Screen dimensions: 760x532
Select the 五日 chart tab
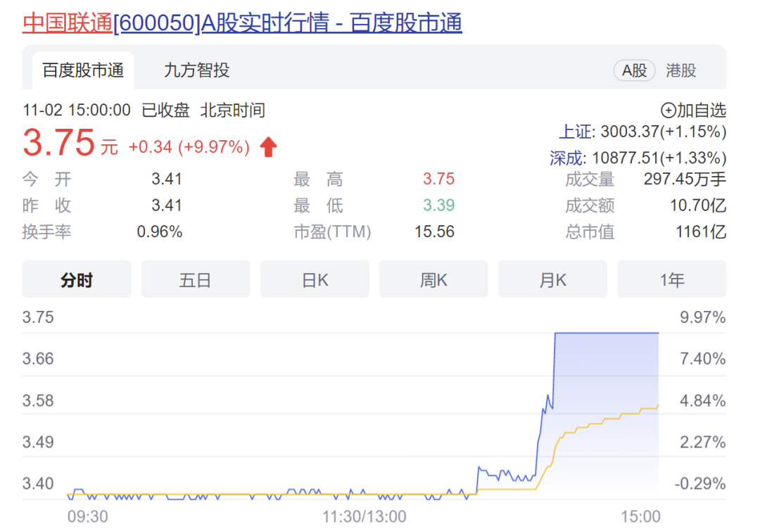tap(196, 279)
